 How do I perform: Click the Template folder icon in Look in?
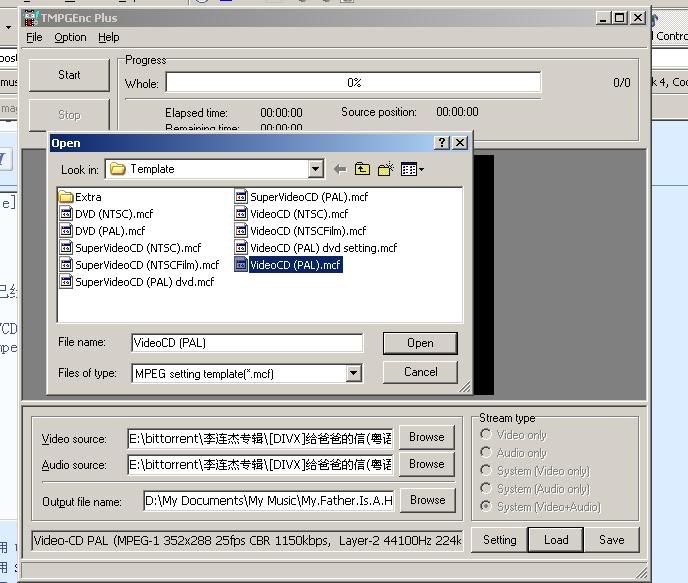point(118,169)
